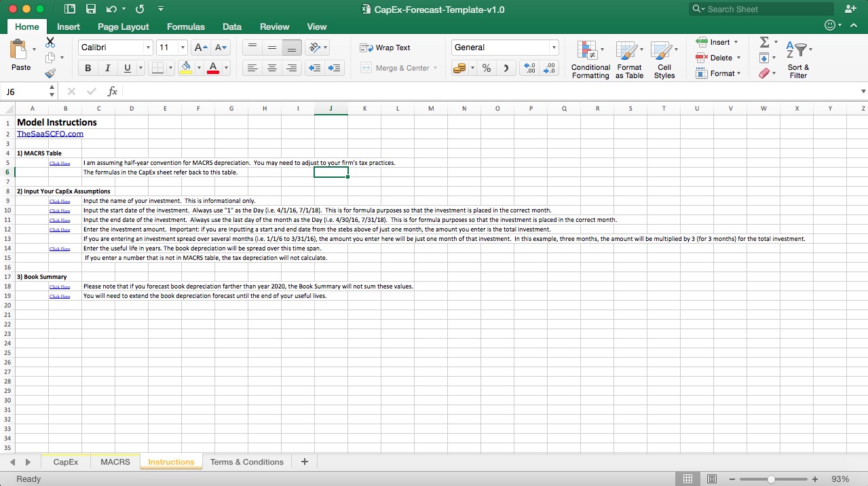
Task: Redo with the circular arrow icon
Action: [x=140, y=10]
